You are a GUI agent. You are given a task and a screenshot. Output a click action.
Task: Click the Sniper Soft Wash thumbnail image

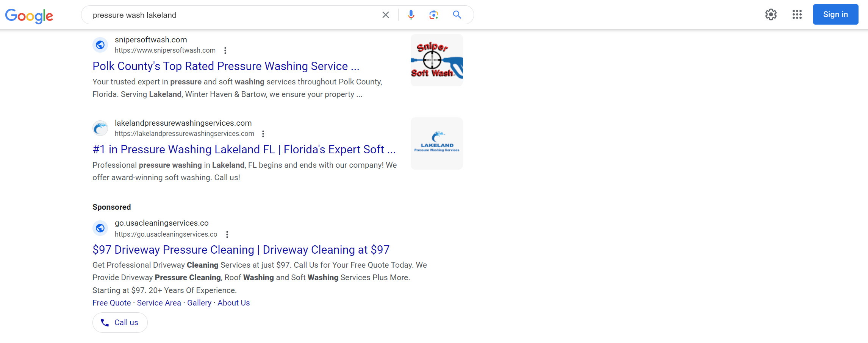click(437, 60)
